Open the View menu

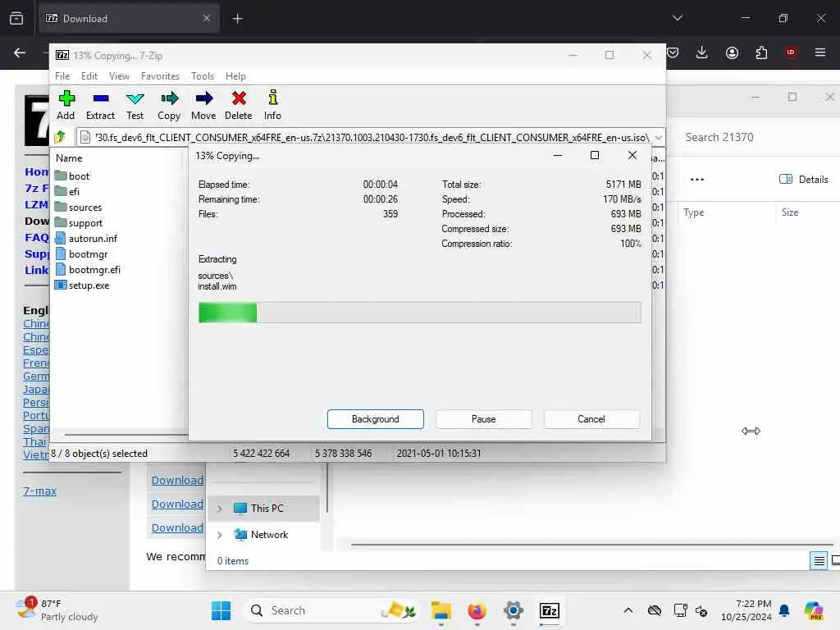(119, 76)
